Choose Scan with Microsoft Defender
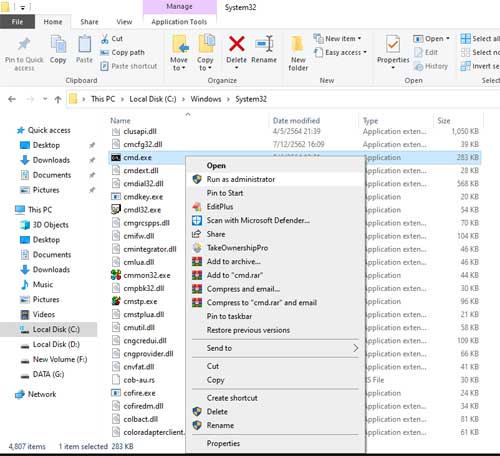Screen dimensions: 500x456 click(276, 220)
